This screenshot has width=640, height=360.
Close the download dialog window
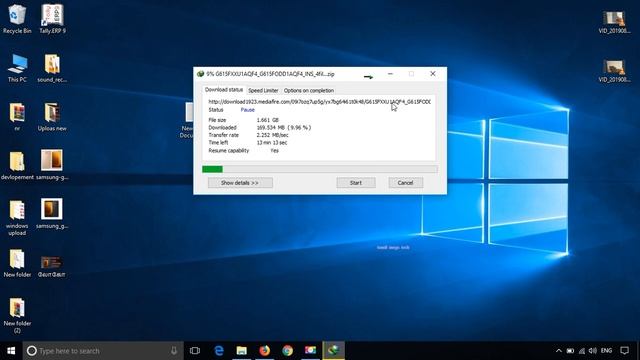coord(433,74)
